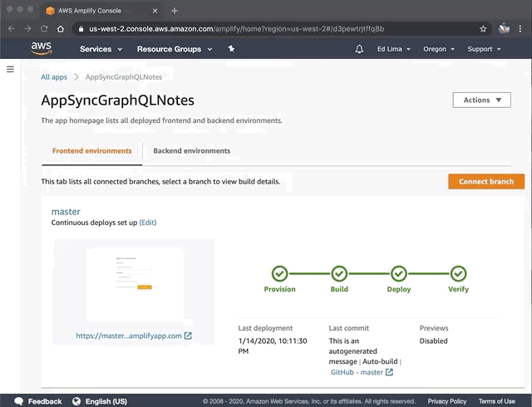532x407 pixels.
Task: Open the Privacy Policy link
Action: click(x=447, y=401)
